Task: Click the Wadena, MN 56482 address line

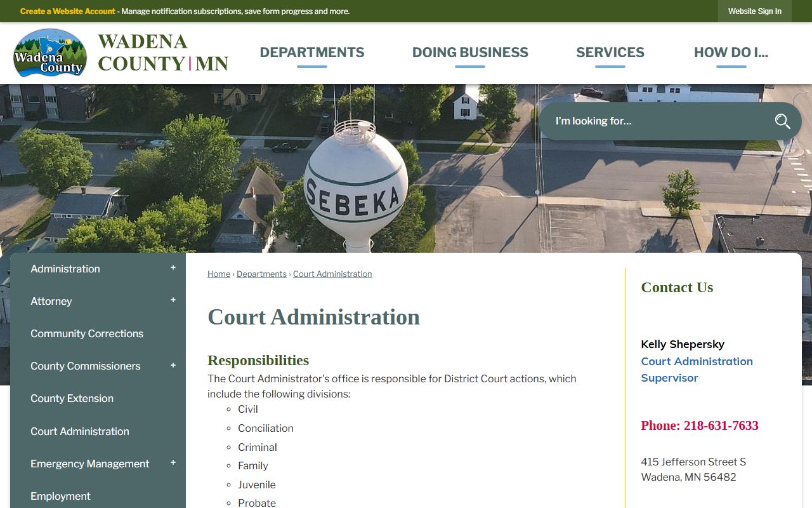Action: point(688,477)
